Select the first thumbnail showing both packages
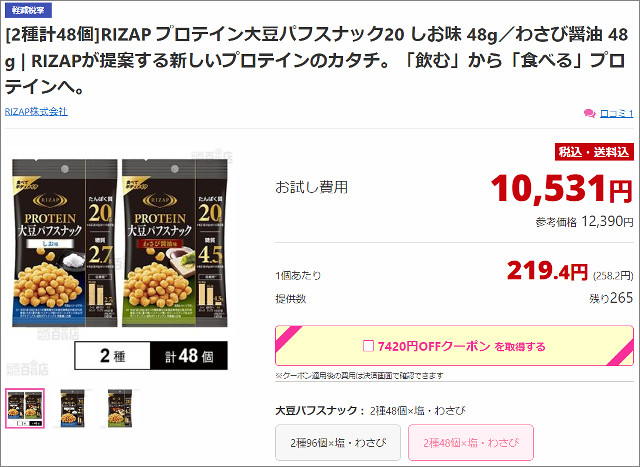 point(25,408)
